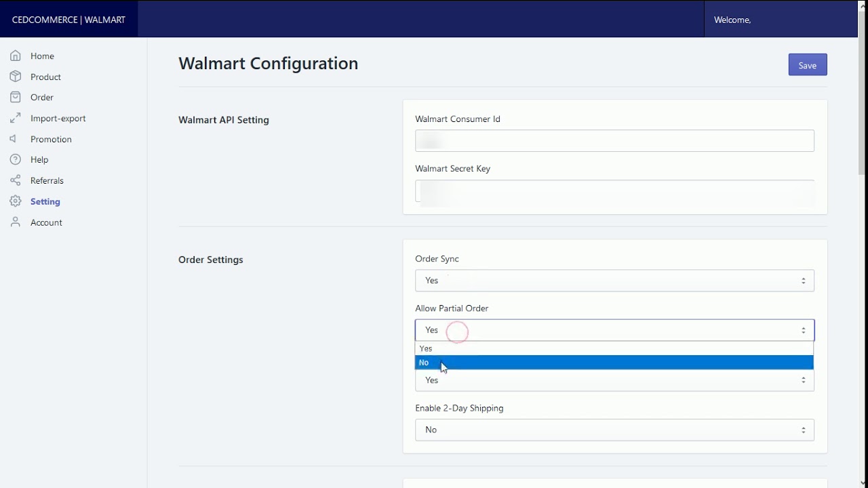Click the Help question mark icon
The height and width of the screenshot is (488, 868).
(x=16, y=159)
